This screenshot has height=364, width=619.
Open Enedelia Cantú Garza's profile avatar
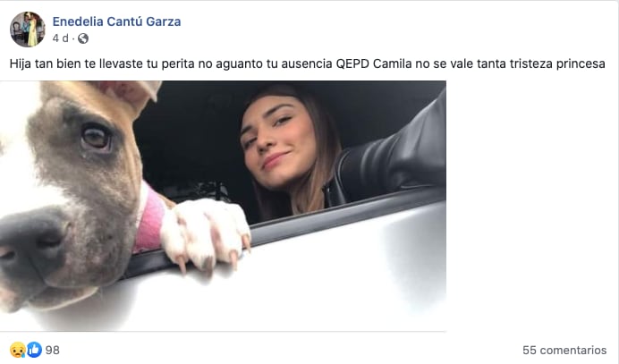27,30
